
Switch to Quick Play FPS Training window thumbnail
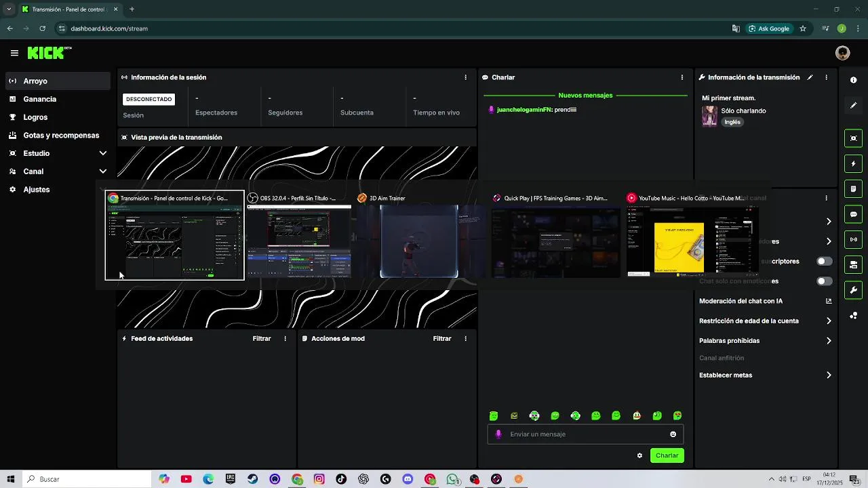click(555, 235)
